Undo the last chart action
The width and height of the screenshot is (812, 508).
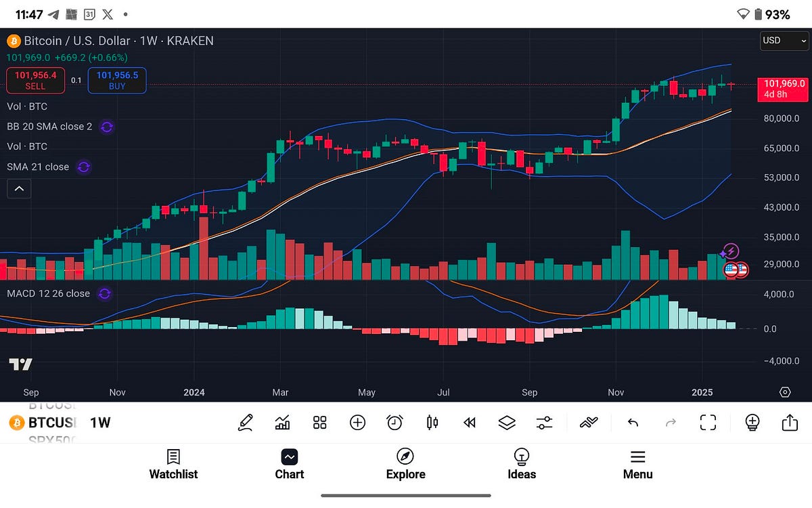(633, 422)
